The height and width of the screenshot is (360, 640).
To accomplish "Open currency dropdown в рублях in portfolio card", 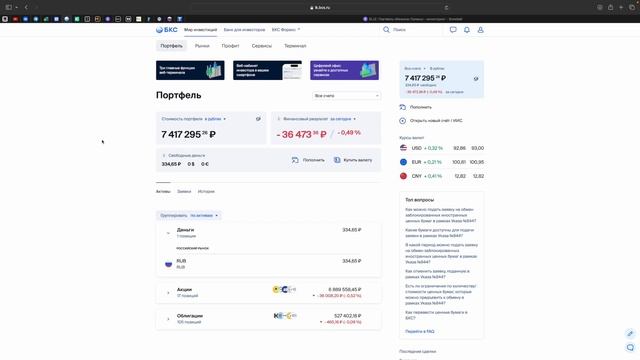I will [x=215, y=119].
